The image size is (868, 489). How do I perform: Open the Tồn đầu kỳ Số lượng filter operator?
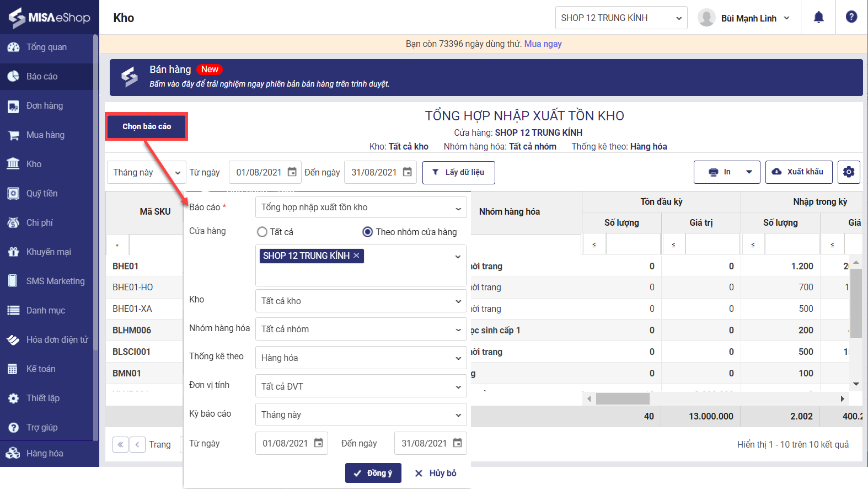(594, 244)
